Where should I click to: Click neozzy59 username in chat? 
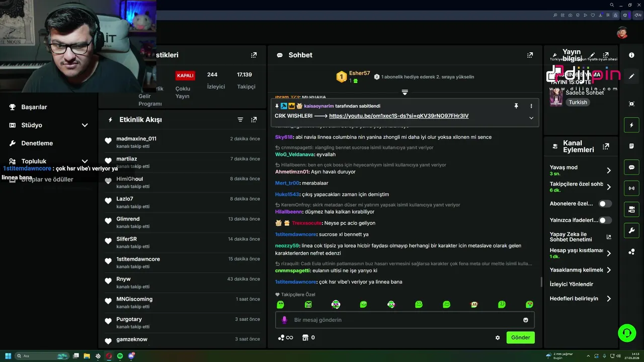click(287, 246)
